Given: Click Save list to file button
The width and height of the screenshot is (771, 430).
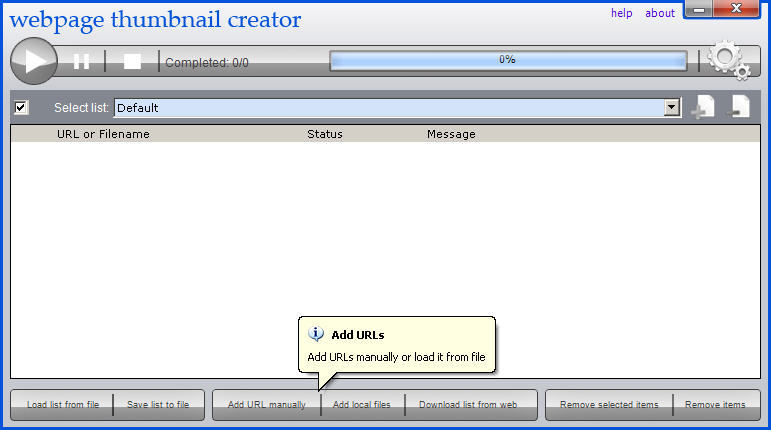Looking at the screenshot, I should [x=158, y=405].
